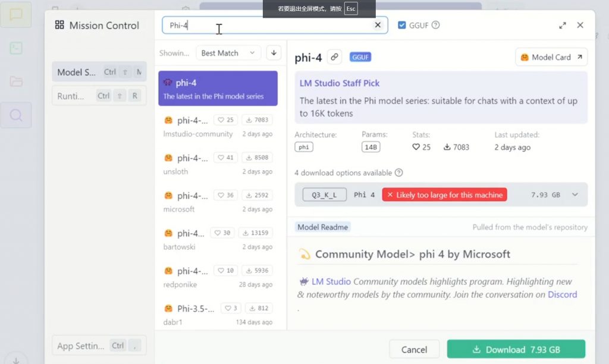Click the 'microsoft' author name
This screenshot has width=609, height=364.
(x=178, y=209)
